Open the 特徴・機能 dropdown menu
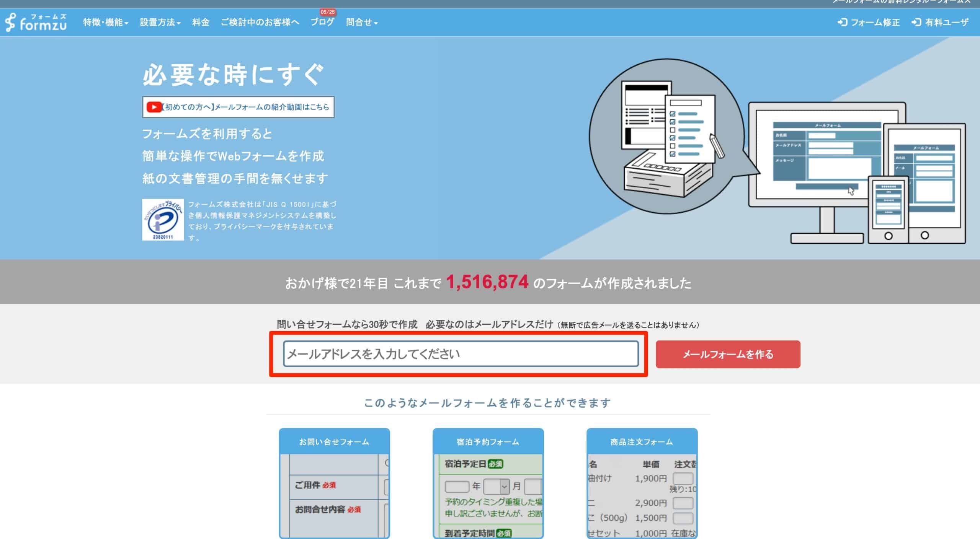 click(x=105, y=23)
